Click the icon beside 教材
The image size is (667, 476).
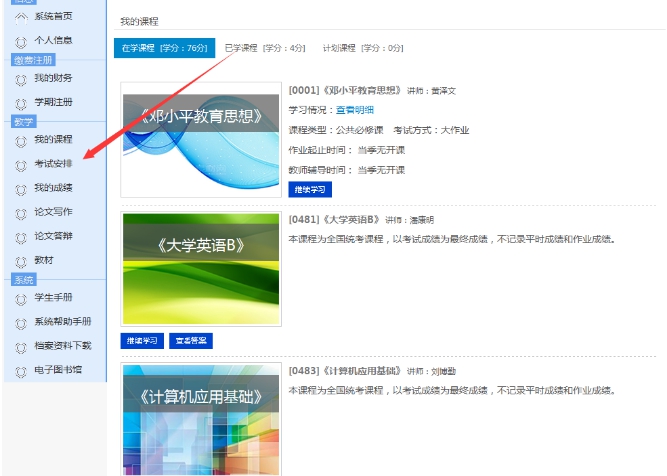click(21, 262)
